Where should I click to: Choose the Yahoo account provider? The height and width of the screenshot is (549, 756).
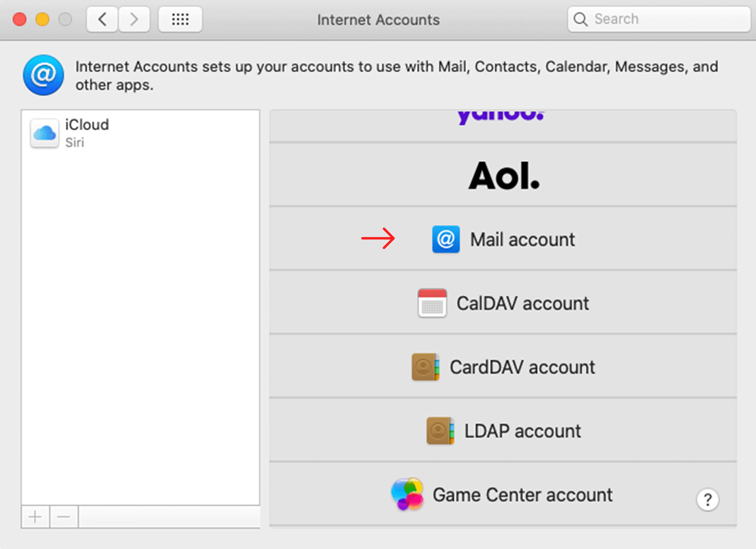(503, 126)
